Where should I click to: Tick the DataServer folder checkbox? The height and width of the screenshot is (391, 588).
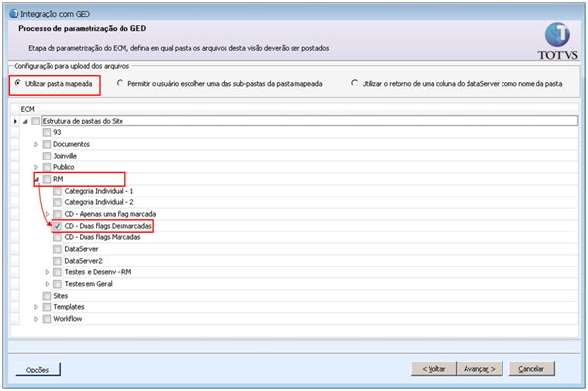(x=57, y=249)
